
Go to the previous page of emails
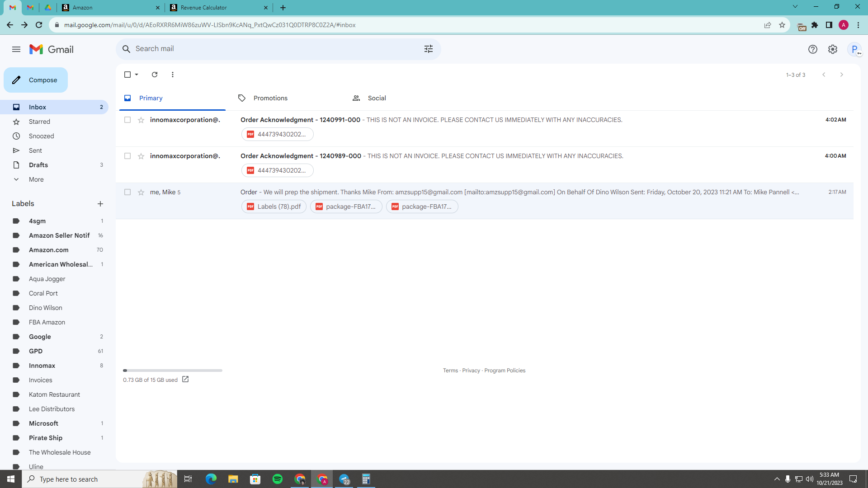pos(824,75)
